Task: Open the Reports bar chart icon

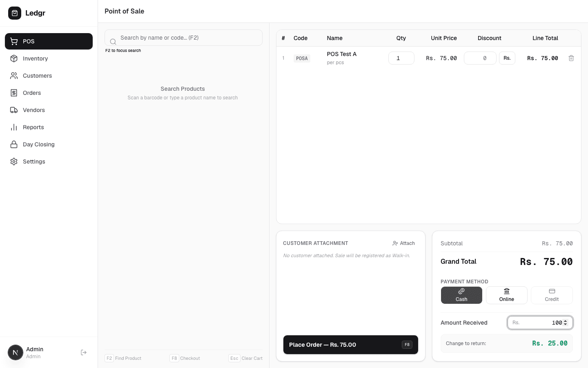Action: (14, 127)
